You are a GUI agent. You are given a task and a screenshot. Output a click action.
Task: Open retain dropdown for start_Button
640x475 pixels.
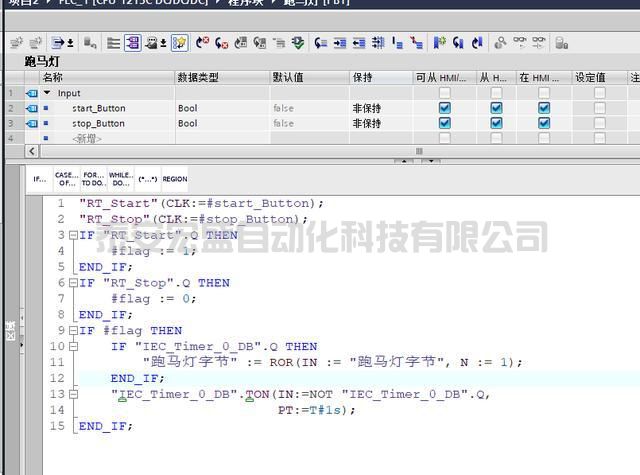(378, 108)
